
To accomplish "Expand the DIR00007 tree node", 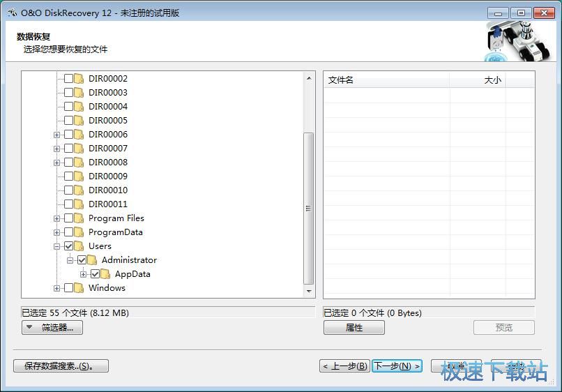I will pyautogui.click(x=56, y=149).
